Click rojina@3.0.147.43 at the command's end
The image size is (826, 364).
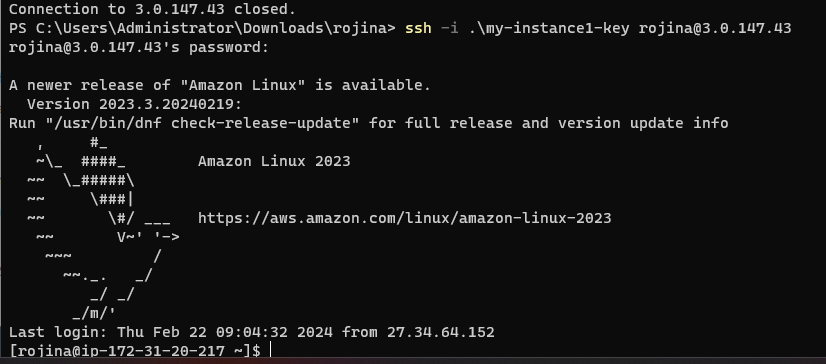715,28
